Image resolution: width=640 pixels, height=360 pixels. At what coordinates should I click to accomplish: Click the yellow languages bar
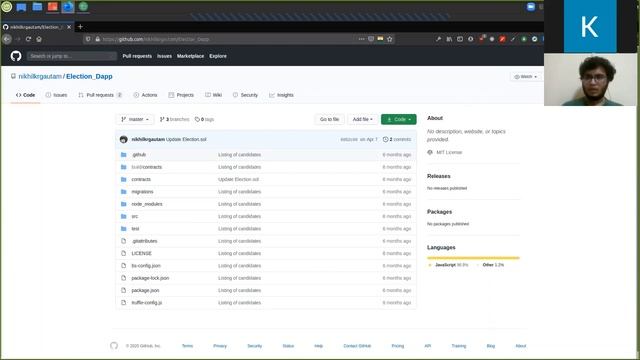point(473,258)
